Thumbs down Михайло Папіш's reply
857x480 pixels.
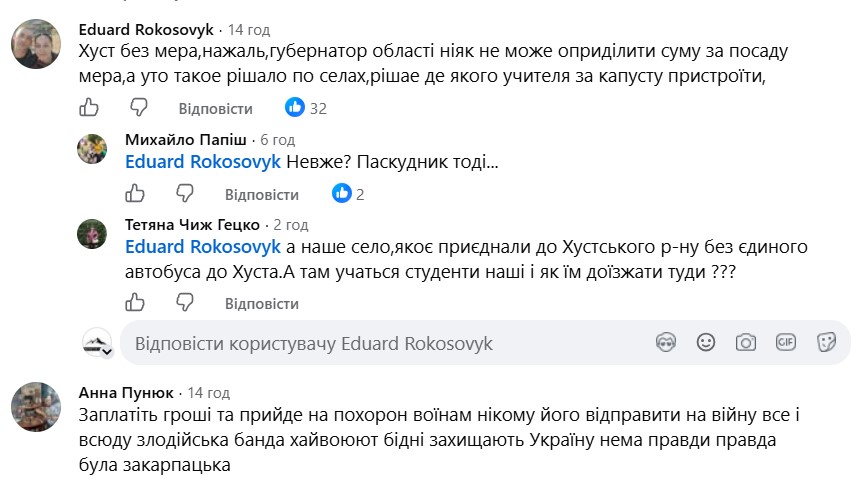185,193
